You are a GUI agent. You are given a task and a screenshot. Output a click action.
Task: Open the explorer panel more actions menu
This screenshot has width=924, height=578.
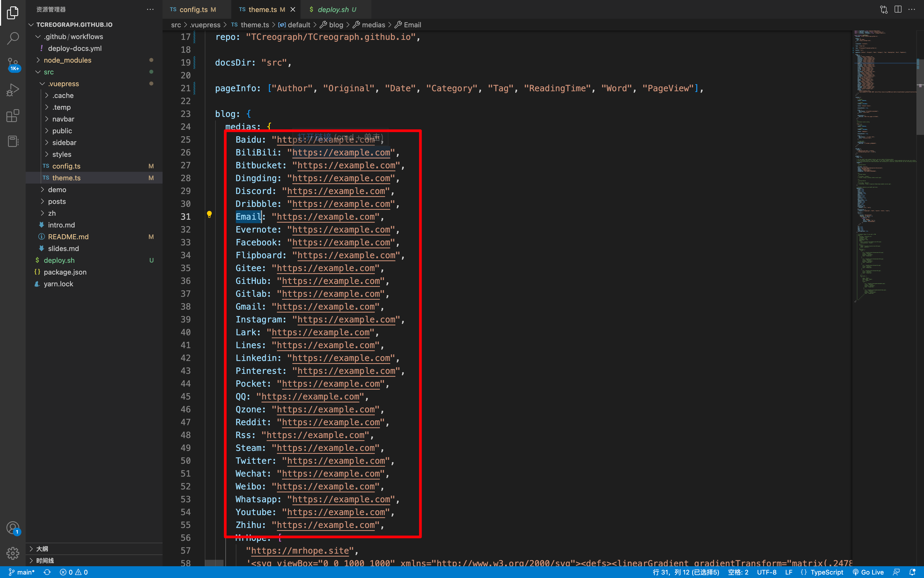coord(150,9)
